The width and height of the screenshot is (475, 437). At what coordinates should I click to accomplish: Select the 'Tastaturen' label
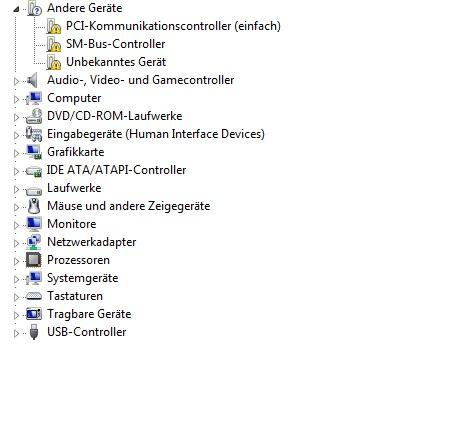(x=75, y=296)
